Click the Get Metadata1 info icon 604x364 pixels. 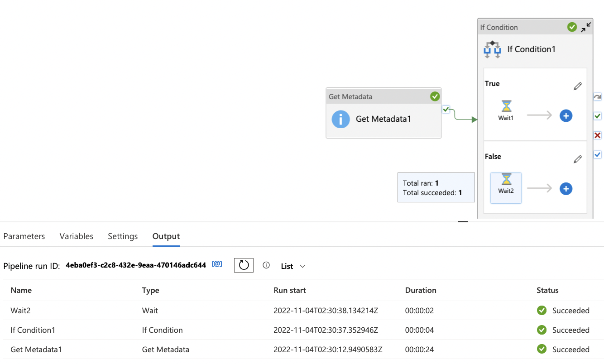coord(340,119)
